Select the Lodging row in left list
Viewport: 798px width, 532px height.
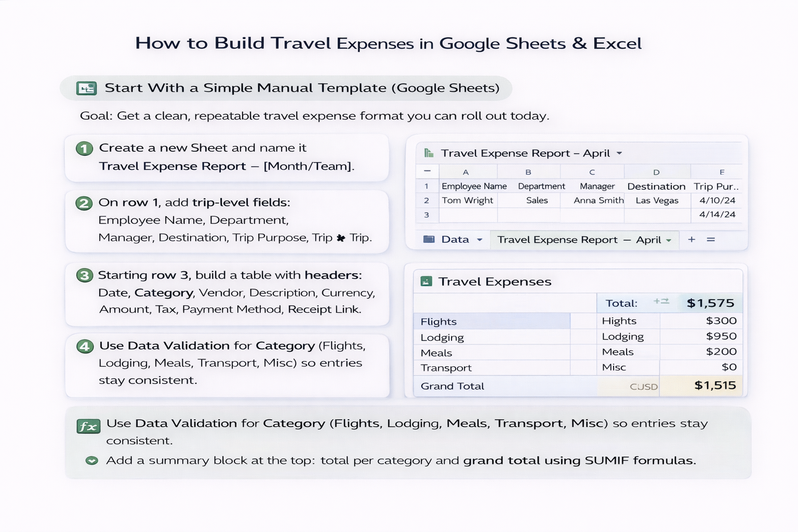point(491,337)
